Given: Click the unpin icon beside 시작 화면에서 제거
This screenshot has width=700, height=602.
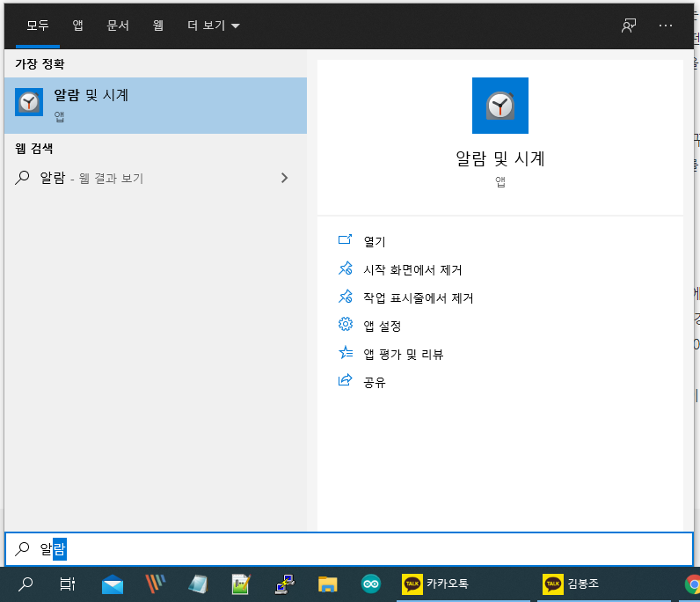Looking at the screenshot, I should 345,268.
